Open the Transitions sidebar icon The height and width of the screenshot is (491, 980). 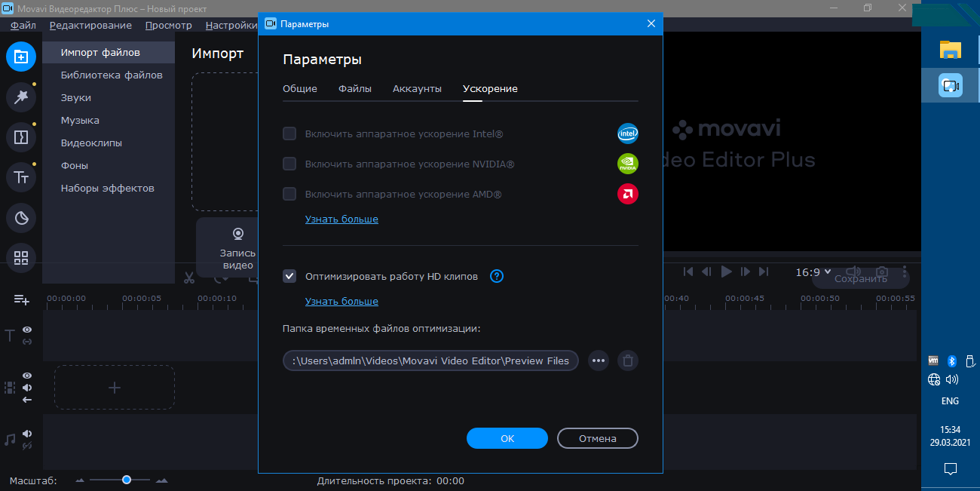[x=21, y=137]
